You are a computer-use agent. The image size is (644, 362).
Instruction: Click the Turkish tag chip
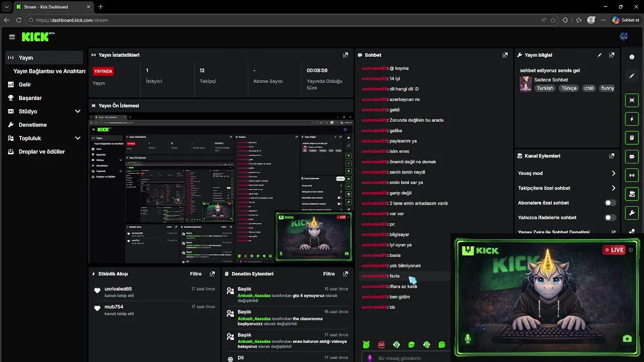[x=545, y=88]
